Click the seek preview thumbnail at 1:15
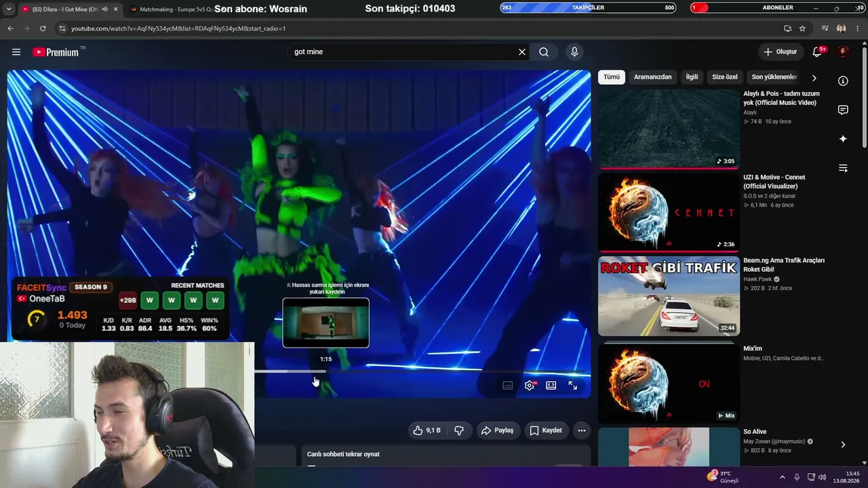 [x=326, y=323]
